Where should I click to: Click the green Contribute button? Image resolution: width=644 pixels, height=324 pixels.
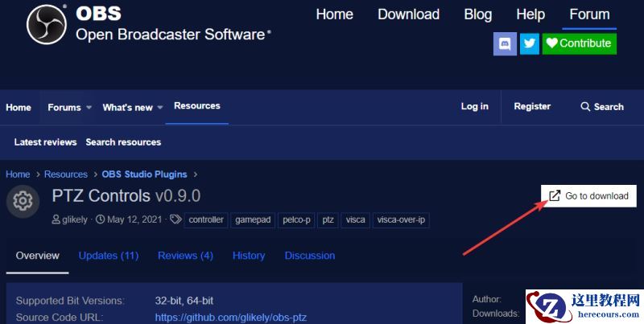pos(579,43)
